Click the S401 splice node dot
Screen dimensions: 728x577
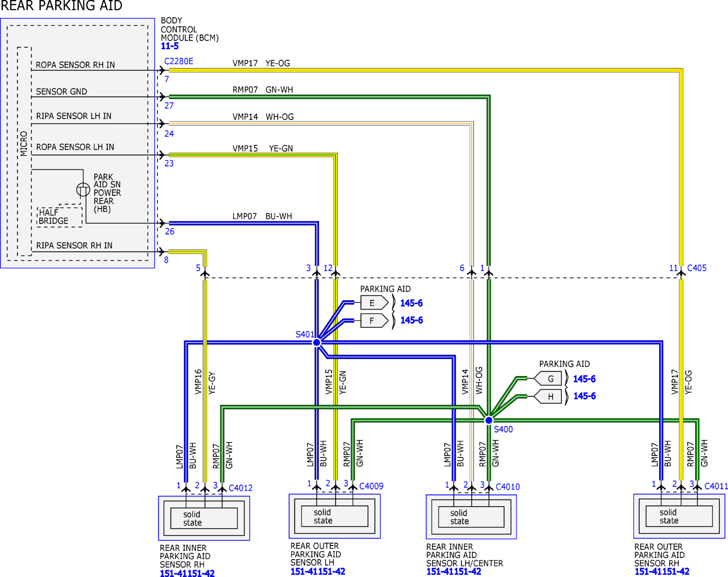[x=317, y=342]
